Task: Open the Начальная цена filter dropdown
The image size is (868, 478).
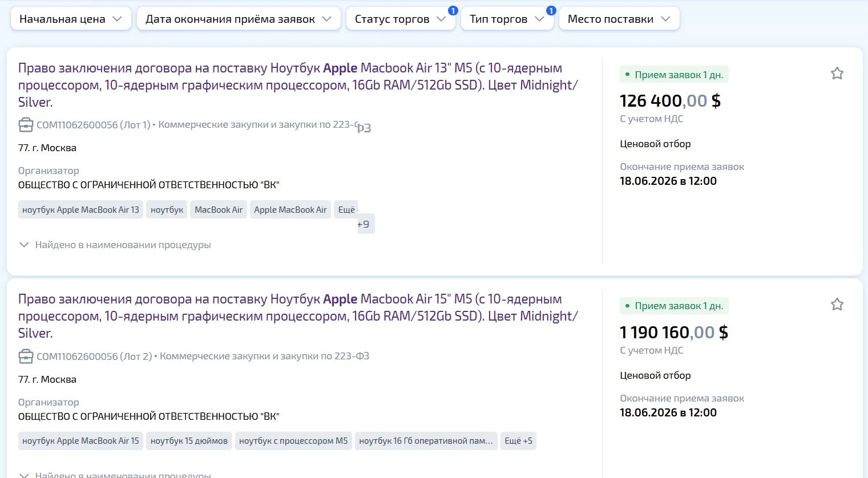Action: (x=71, y=19)
